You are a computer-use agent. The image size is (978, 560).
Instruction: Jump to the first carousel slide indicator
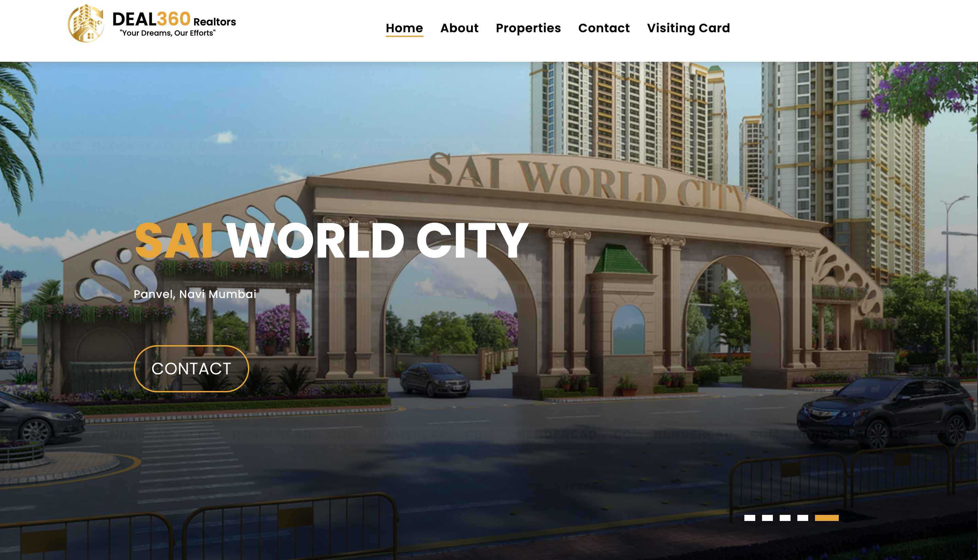pos(749,518)
